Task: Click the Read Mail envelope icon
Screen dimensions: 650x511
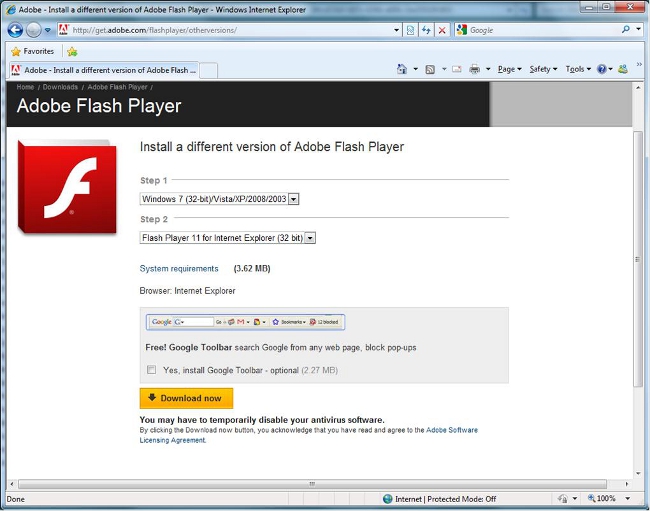Action: point(456,69)
